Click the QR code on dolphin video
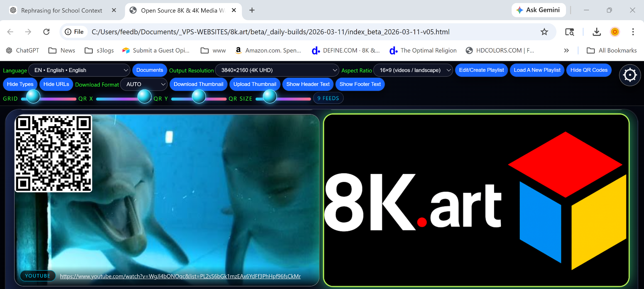 tap(53, 153)
